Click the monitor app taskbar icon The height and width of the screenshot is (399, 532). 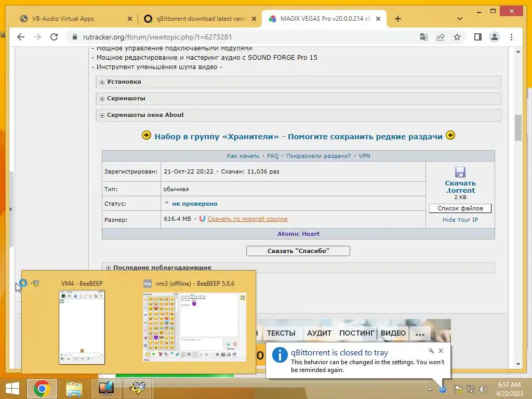coord(106,389)
